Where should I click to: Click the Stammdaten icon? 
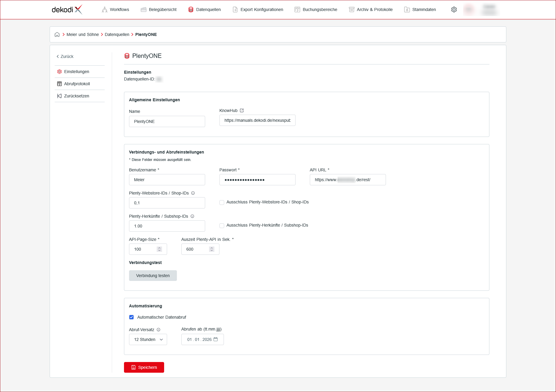(x=407, y=10)
